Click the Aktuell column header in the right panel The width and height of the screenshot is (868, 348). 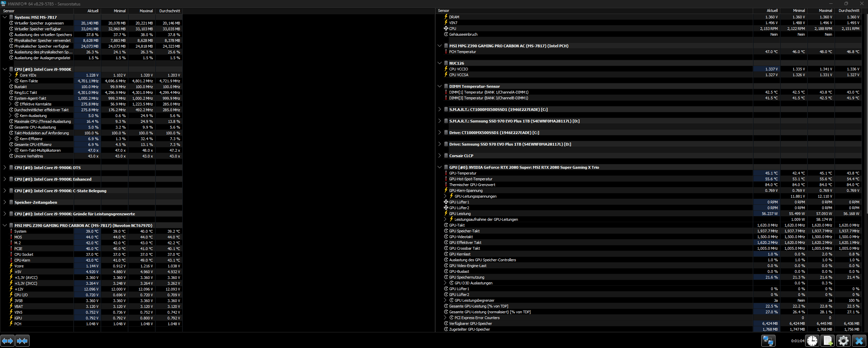pyautogui.click(x=767, y=11)
